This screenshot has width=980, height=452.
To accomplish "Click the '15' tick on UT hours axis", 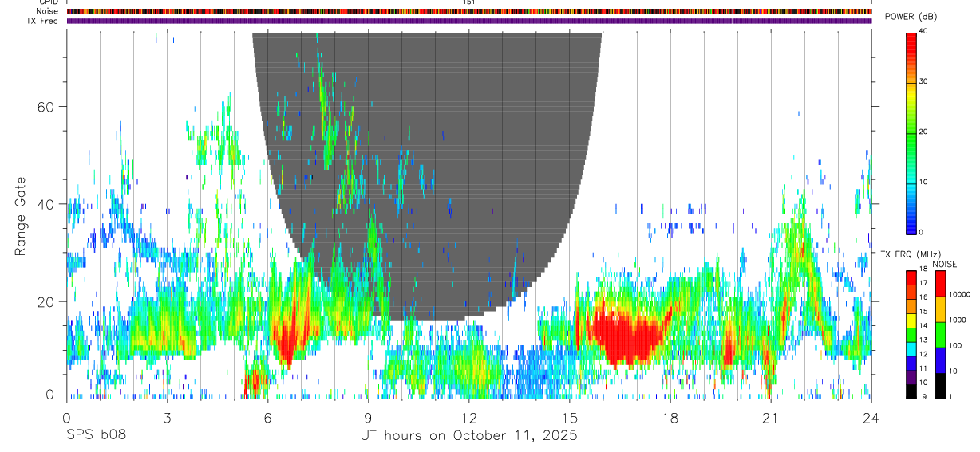I will tap(570, 417).
